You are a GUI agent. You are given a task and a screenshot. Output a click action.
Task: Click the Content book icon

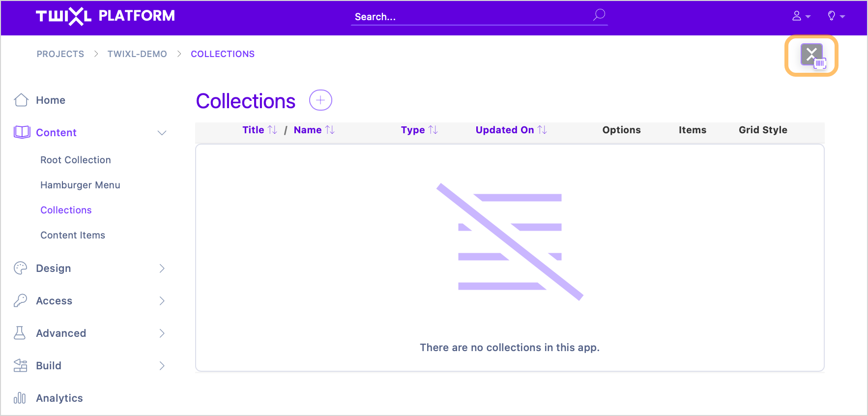click(x=22, y=132)
